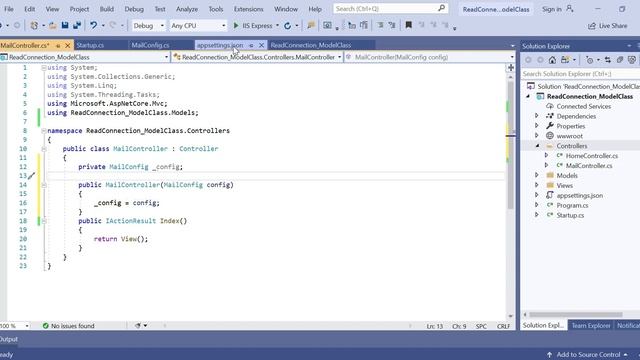Toggle pin on the appsettings.json tab
This screenshot has height=360, width=640.
point(251,45)
